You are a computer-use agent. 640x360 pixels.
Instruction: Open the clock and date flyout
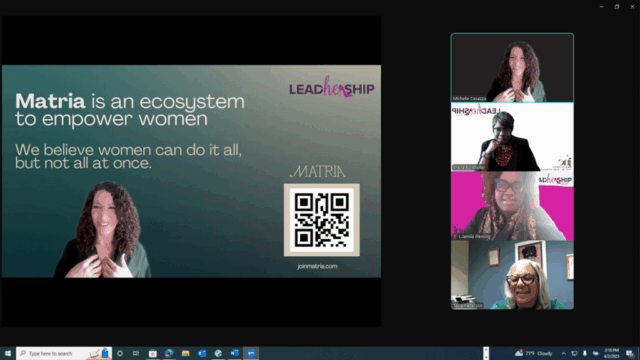611,353
